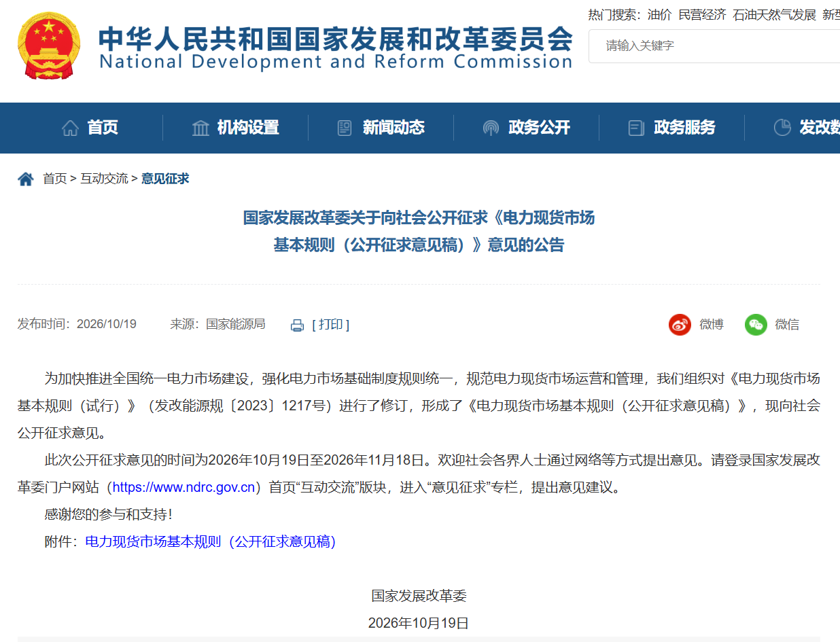Click hot search term 民营经济
This screenshot has height=642, width=840.
point(703,14)
